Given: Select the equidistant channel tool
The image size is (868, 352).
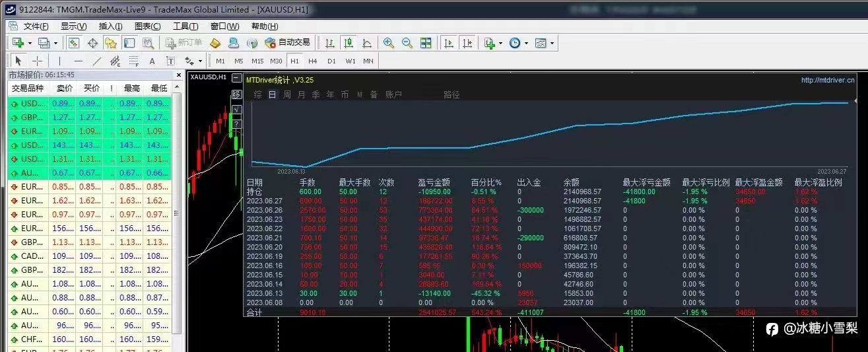Looking at the screenshot, I should [x=115, y=61].
